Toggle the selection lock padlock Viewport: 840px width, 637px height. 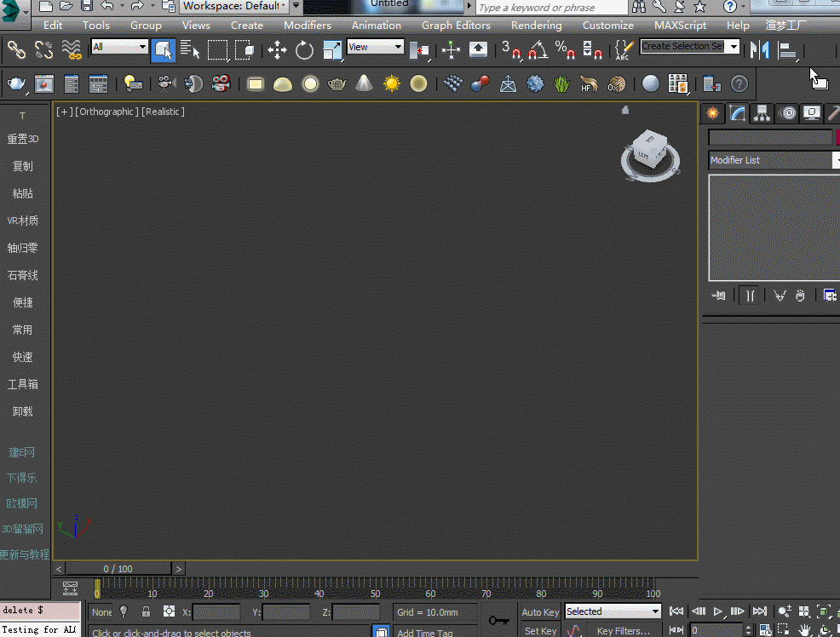pos(147,611)
